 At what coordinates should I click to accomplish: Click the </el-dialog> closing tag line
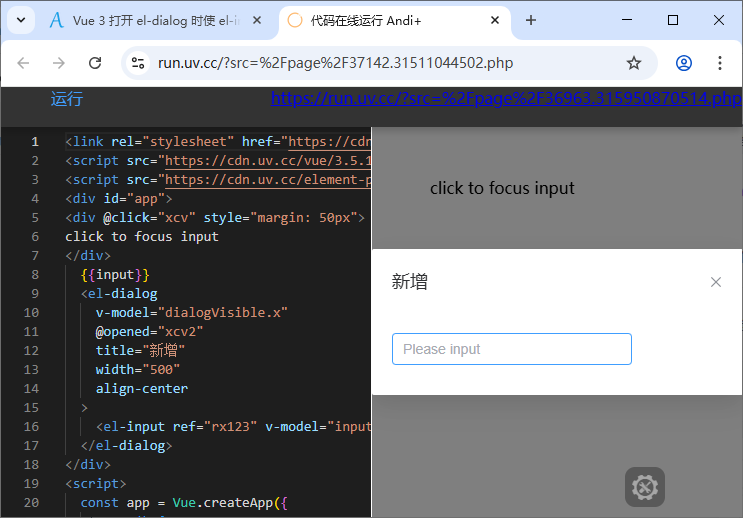(x=127, y=445)
